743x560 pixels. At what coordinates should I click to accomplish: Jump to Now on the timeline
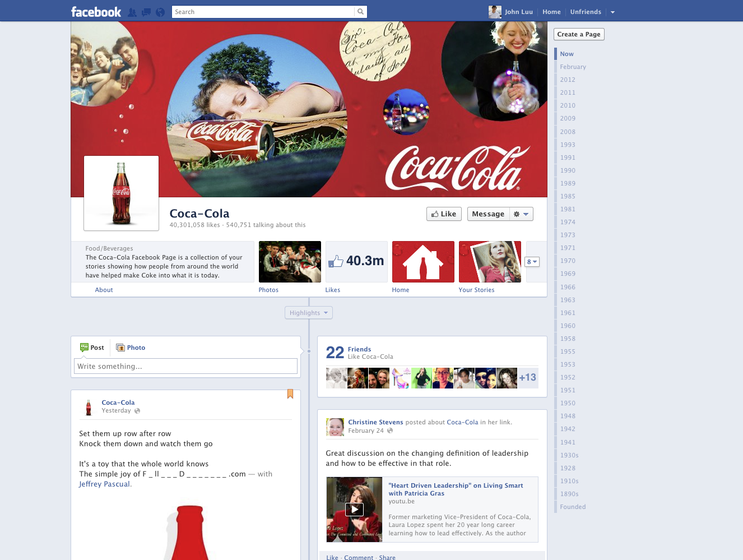click(566, 54)
